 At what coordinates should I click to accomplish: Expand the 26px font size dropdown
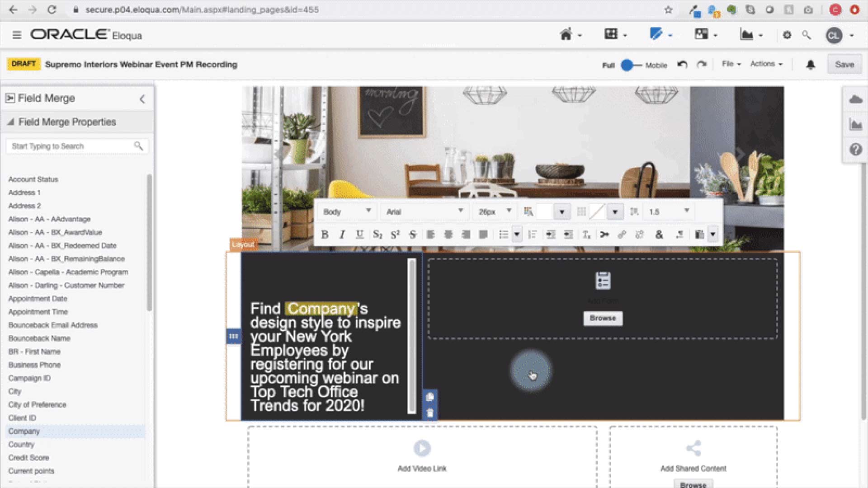509,211
